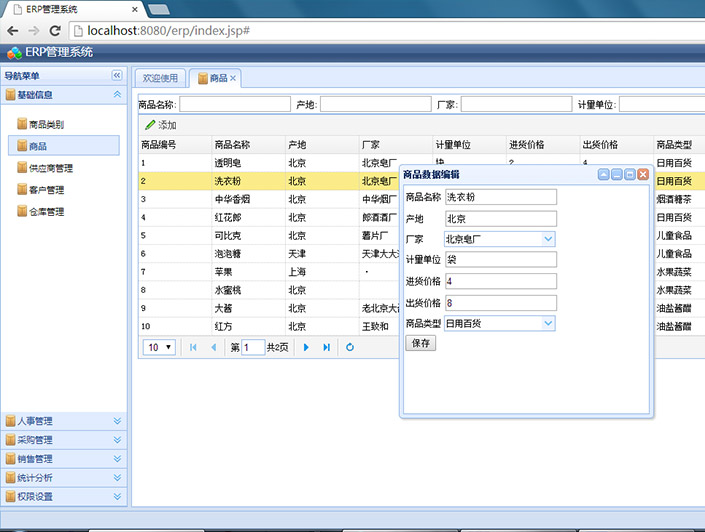Click the browser reload button
Image resolution: width=705 pixels, height=532 pixels.
(x=55, y=30)
